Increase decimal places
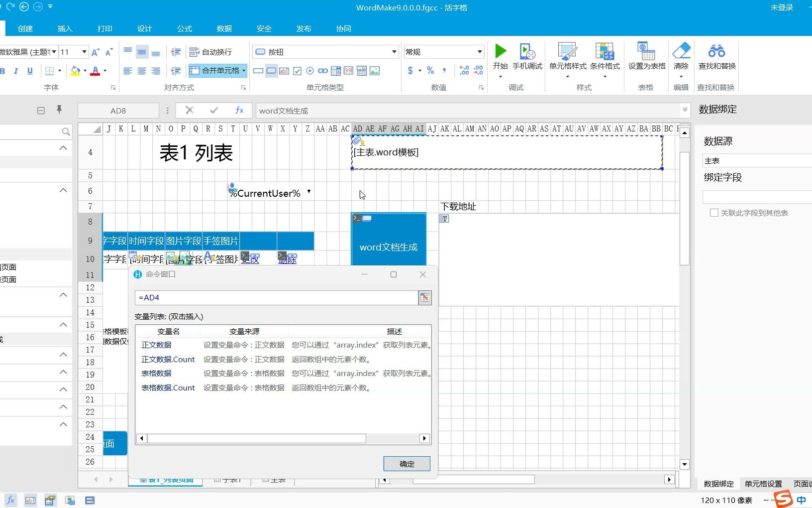Image resolution: width=812 pixels, height=508 pixels. (x=464, y=70)
